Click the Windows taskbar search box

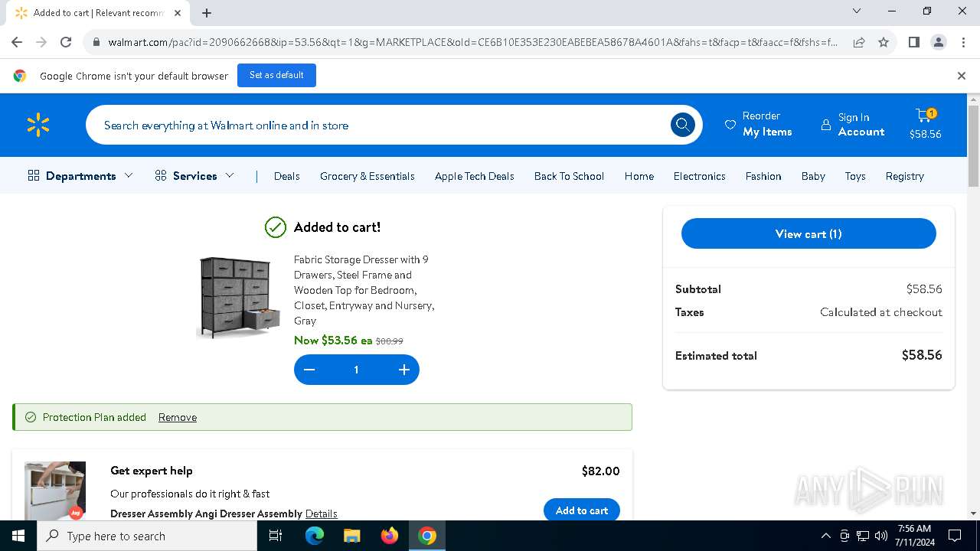pyautogui.click(x=147, y=536)
